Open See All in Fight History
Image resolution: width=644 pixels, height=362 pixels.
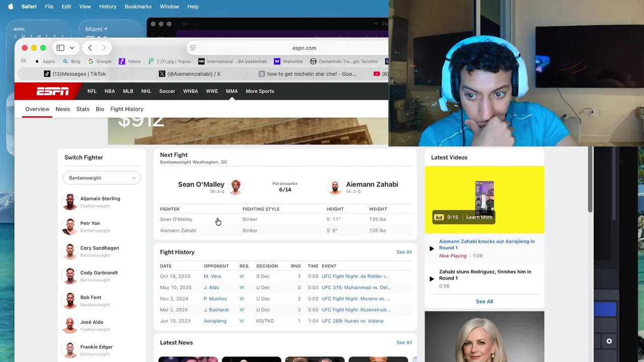click(x=404, y=252)
